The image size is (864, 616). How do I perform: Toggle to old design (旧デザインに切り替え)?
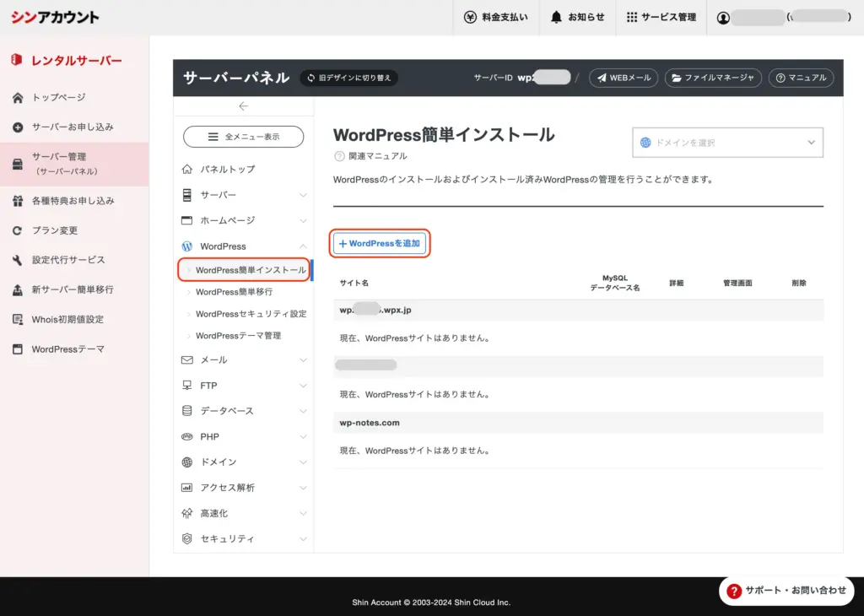tap(349, 78)
